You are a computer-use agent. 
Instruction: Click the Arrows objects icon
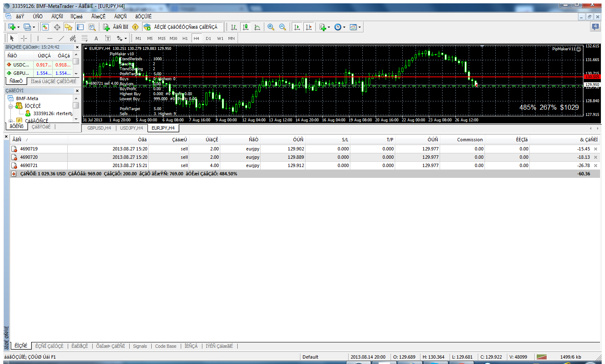pos(120,38)
